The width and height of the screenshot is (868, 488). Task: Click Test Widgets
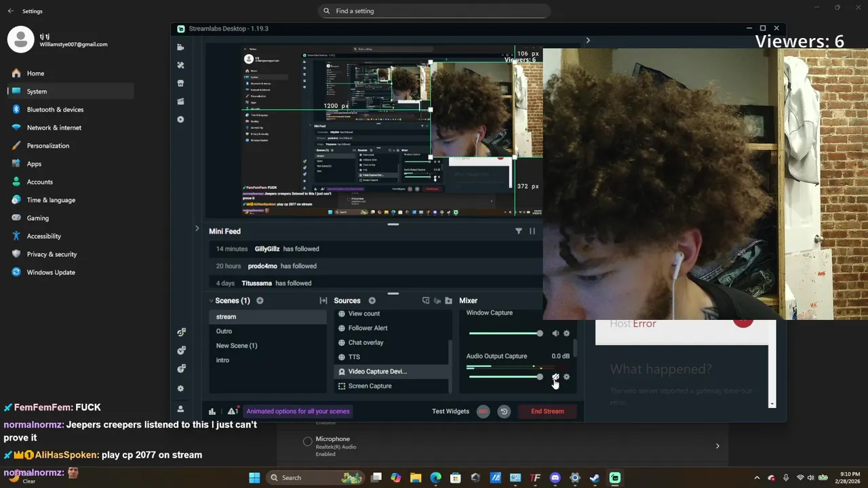click(x=450, y=411)
